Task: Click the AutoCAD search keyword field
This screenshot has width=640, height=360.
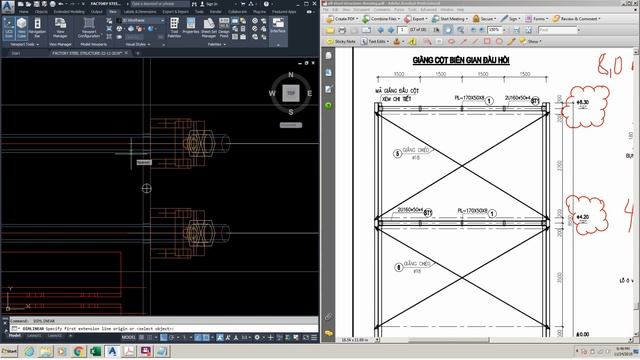Action: (x=160, y=4)
